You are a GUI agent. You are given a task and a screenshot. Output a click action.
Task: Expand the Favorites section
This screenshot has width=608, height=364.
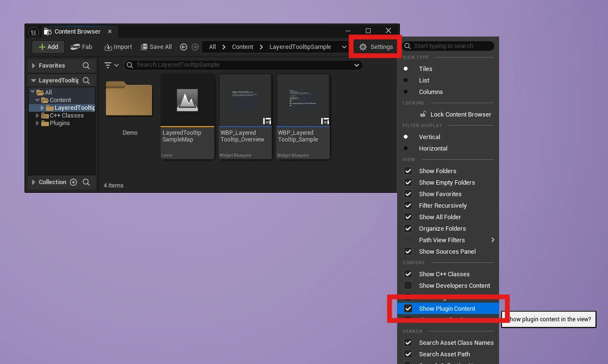coord(34,66)
